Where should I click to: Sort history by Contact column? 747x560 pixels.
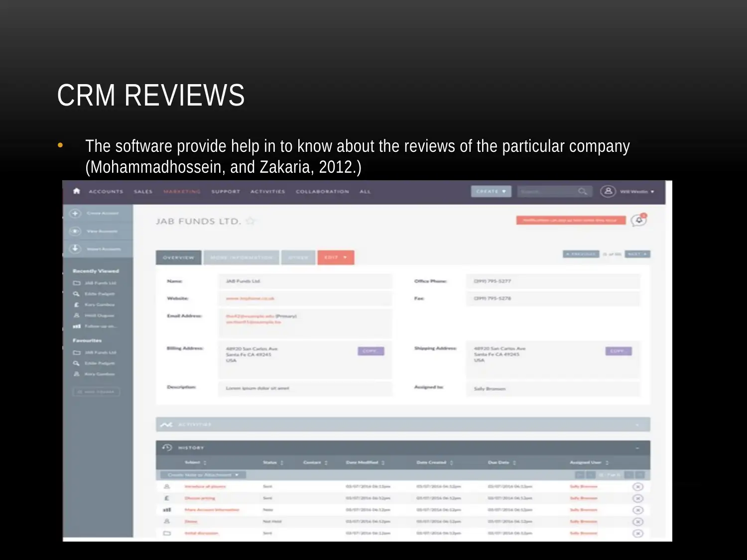[315, 462]
